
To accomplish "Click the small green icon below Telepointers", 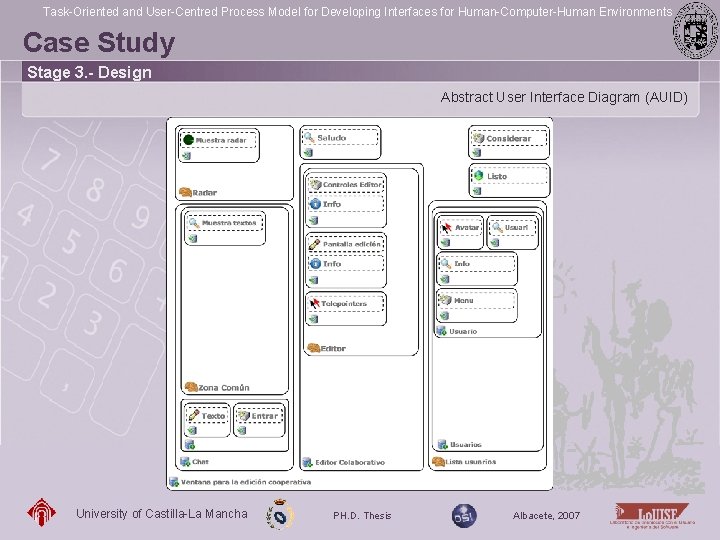I will click(x=314, y=319).
